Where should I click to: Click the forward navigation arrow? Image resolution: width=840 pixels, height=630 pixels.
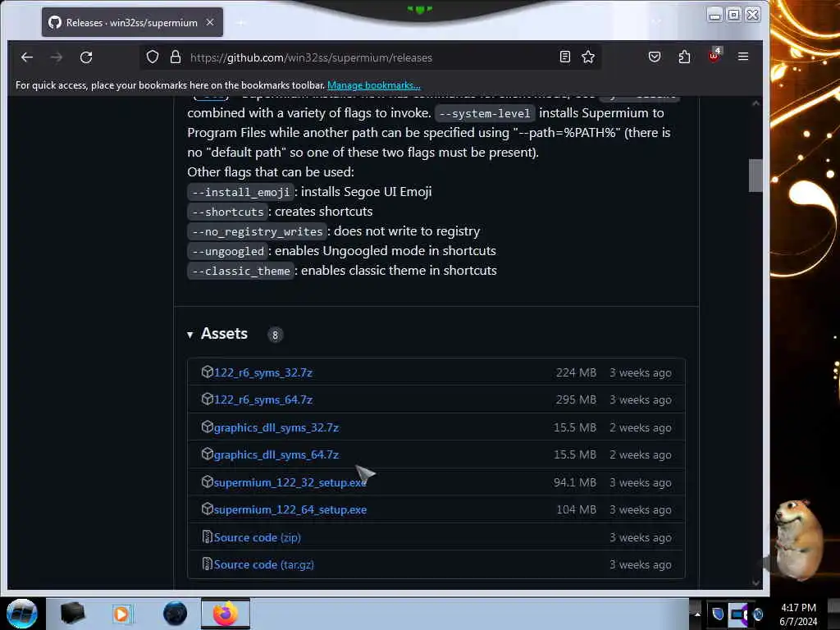tap(57, 57)
